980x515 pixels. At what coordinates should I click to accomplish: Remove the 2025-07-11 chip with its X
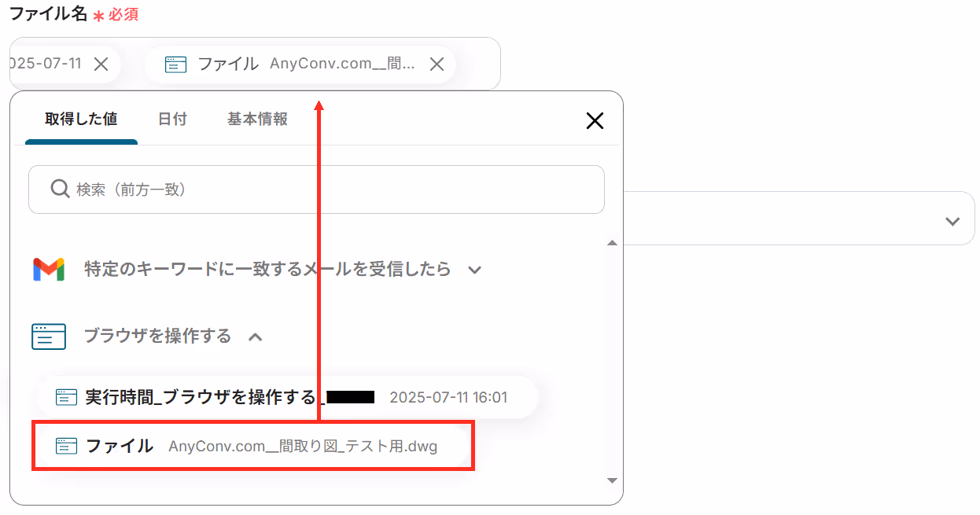pyautogui.click(x=101, y=64)
